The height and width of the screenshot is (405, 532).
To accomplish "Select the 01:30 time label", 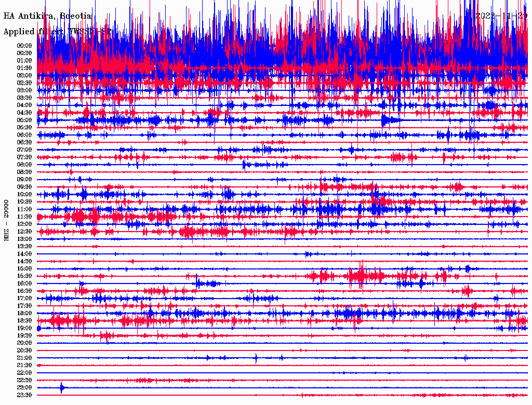I will coord(24,68).
